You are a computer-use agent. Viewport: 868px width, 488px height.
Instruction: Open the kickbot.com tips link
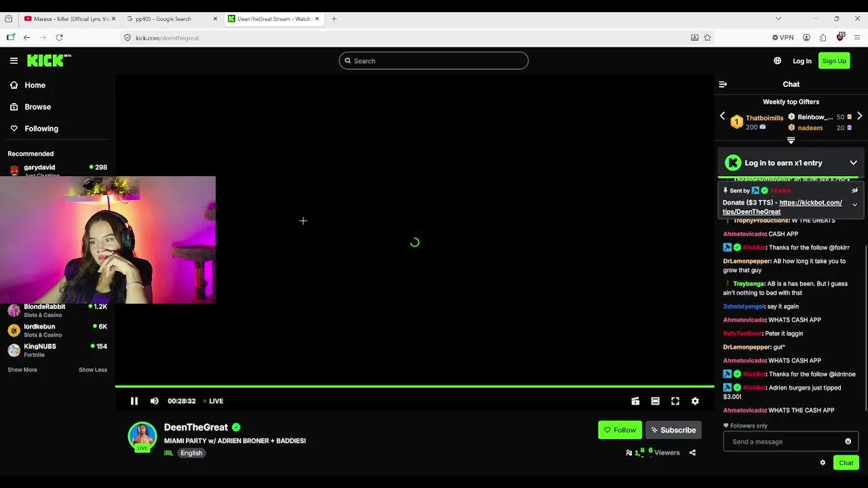(783, 207)
